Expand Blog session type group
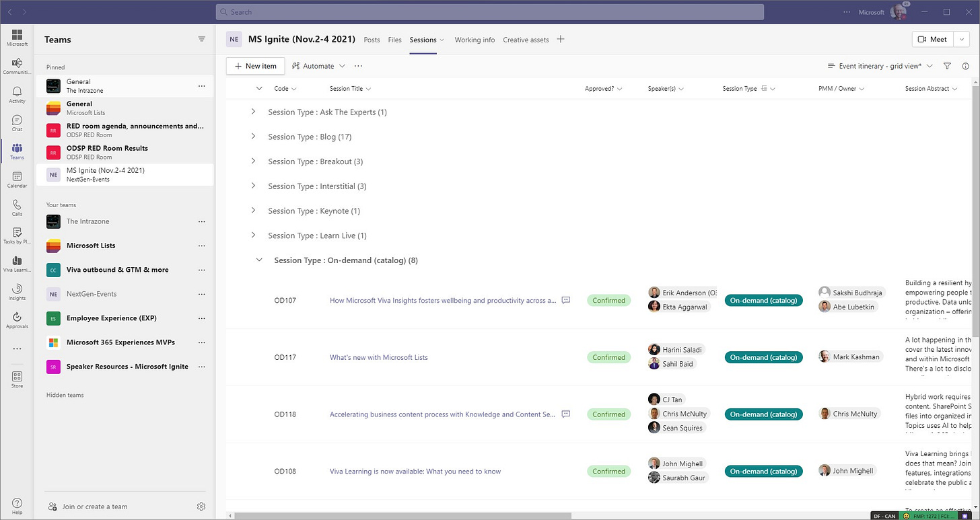Image resolution: width=980 pixels, height=520 pixels. point(253,137)
